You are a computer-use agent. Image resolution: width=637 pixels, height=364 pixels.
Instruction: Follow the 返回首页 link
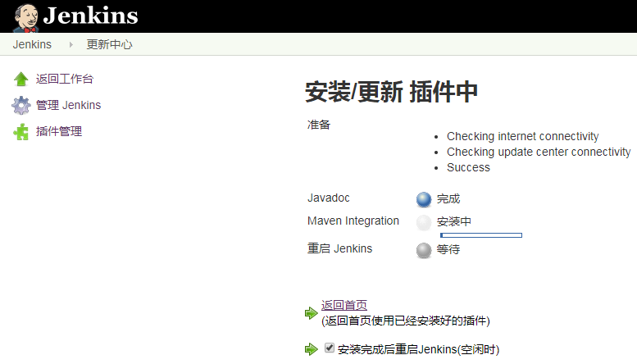click(344, 305)
